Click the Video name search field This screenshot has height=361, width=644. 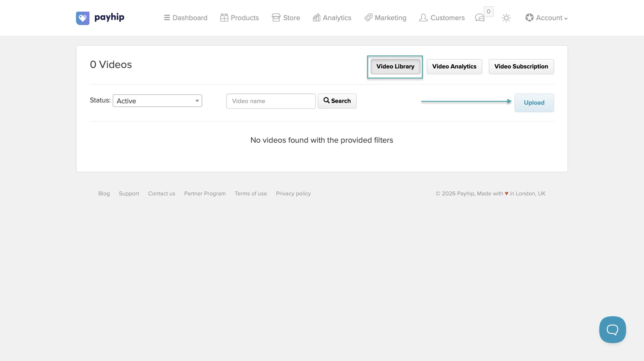click(x=271, y=101)
